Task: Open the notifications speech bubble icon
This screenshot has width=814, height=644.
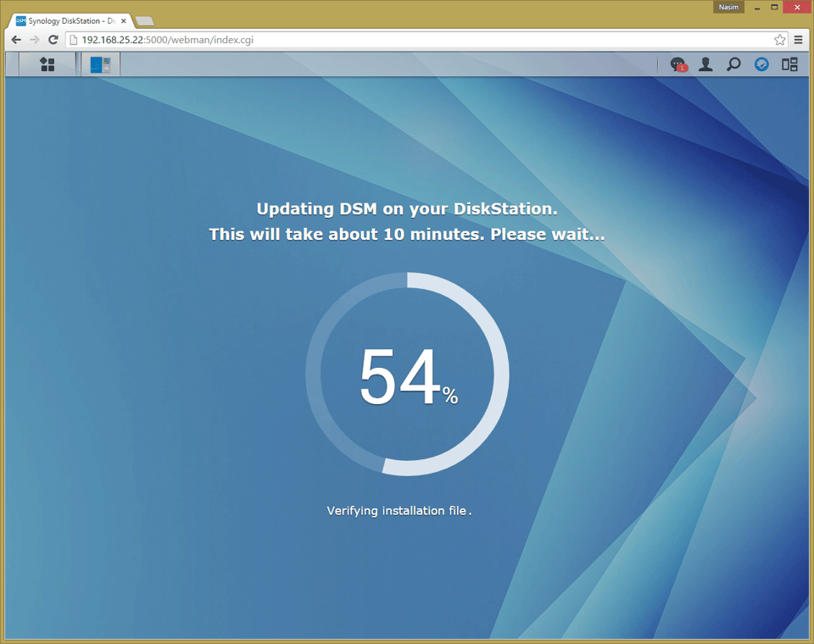Action: tap(678, 64)
